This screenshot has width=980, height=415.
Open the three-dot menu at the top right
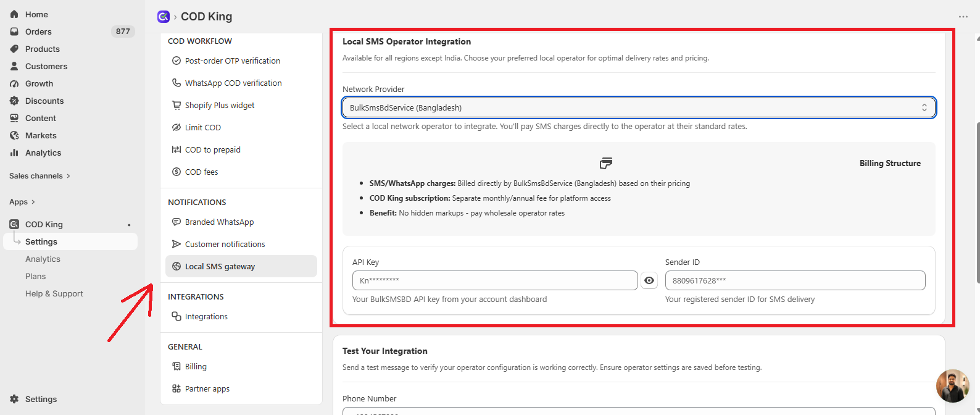pos(963,17)
